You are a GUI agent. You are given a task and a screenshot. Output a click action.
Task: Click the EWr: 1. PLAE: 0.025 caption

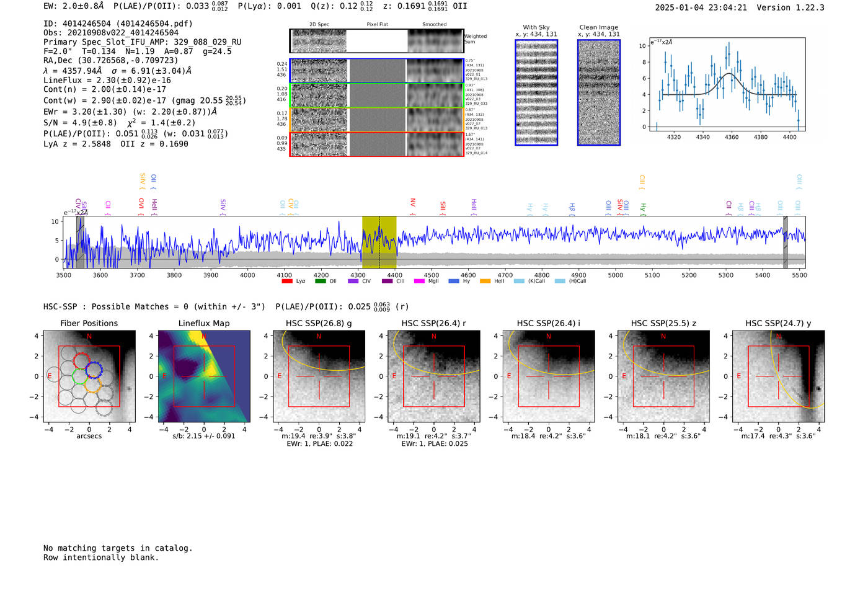[435, 443]
